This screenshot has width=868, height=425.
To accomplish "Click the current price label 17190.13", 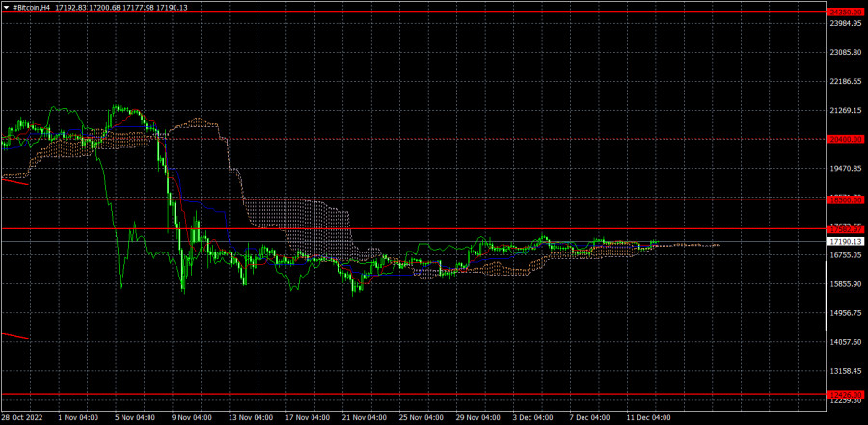I will click(x=846, y=241).
